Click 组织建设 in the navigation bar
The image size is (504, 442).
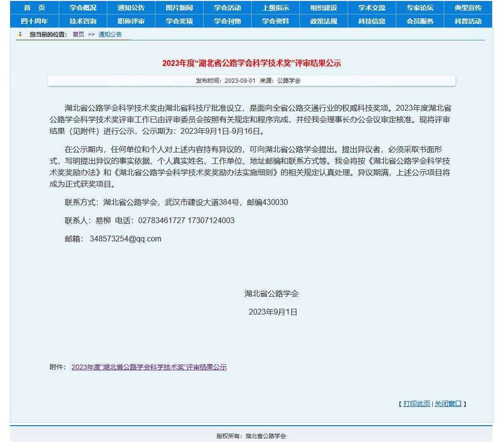pyautogui.click(x=323, y=8)
